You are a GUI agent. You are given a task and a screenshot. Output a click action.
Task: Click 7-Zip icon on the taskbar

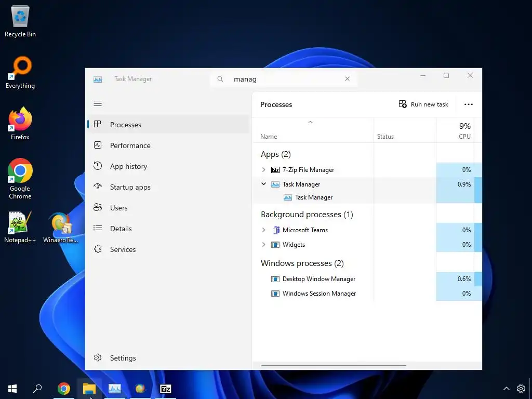click(x=166, y=389)
